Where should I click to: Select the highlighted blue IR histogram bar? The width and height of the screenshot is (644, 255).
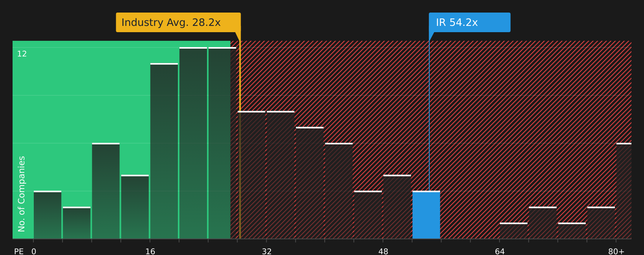tap(426, 215)
